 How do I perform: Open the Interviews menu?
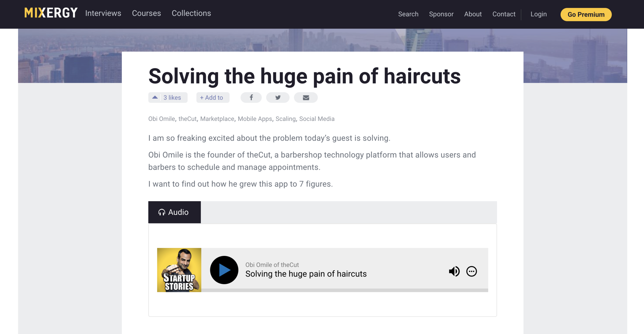(x=103, y=13)
